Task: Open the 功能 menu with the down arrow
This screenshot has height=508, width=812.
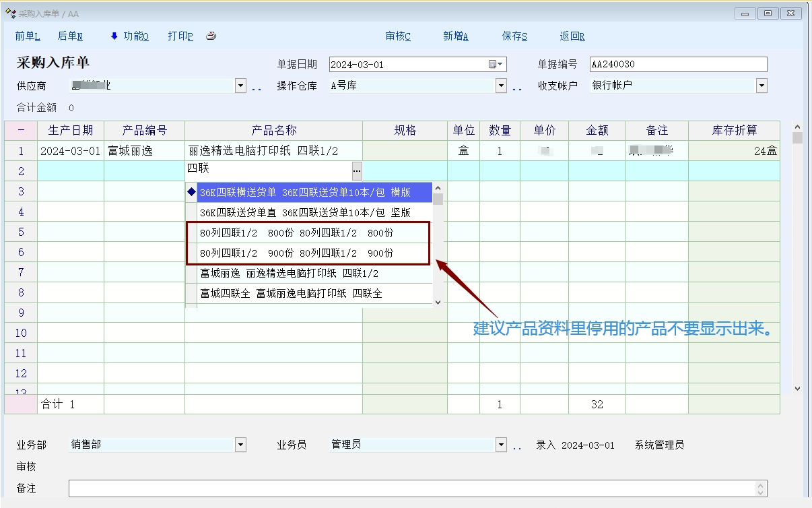Action: (129, 36)
